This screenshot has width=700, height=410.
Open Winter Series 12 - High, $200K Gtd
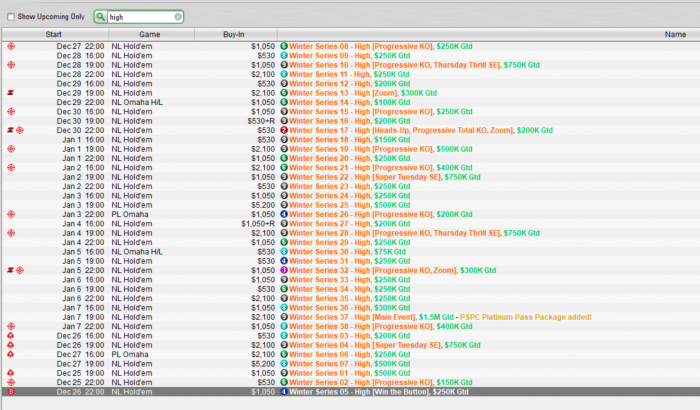(x=350, y=84)
